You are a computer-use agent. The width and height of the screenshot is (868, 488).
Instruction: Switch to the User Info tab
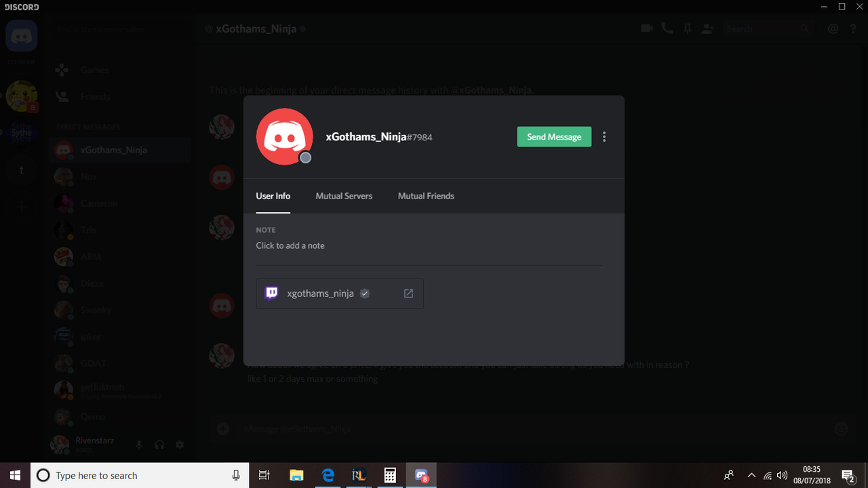point(273,196)
